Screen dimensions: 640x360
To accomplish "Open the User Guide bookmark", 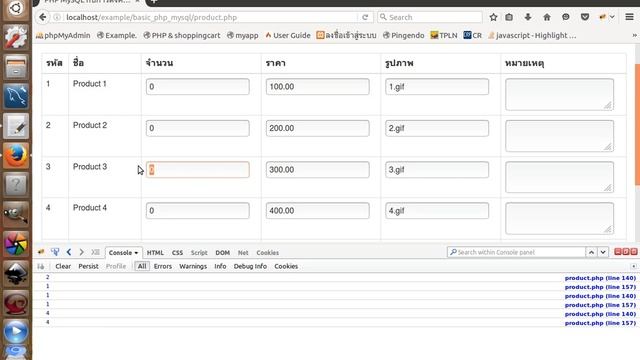I will coord(288,36).
